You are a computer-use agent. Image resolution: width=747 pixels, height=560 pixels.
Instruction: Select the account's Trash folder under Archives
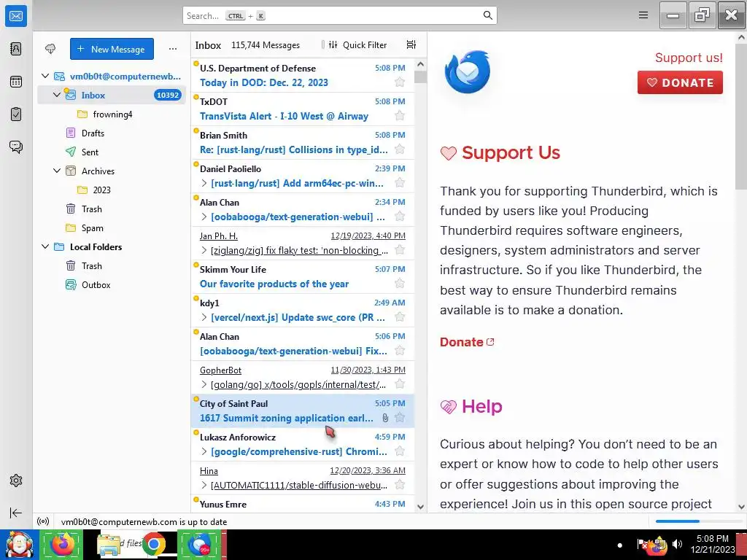[x=112, y=209]
